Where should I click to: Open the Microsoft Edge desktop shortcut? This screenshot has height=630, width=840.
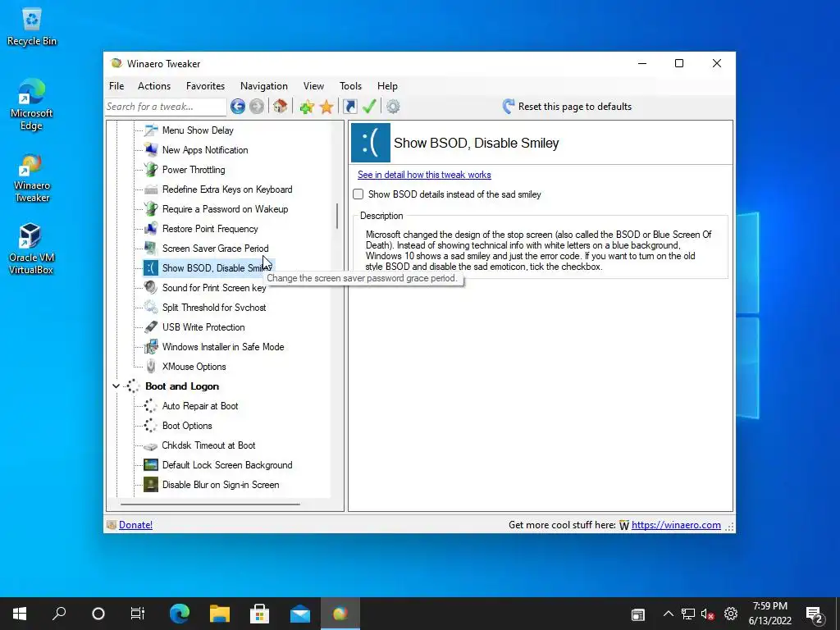click(32, 105)
